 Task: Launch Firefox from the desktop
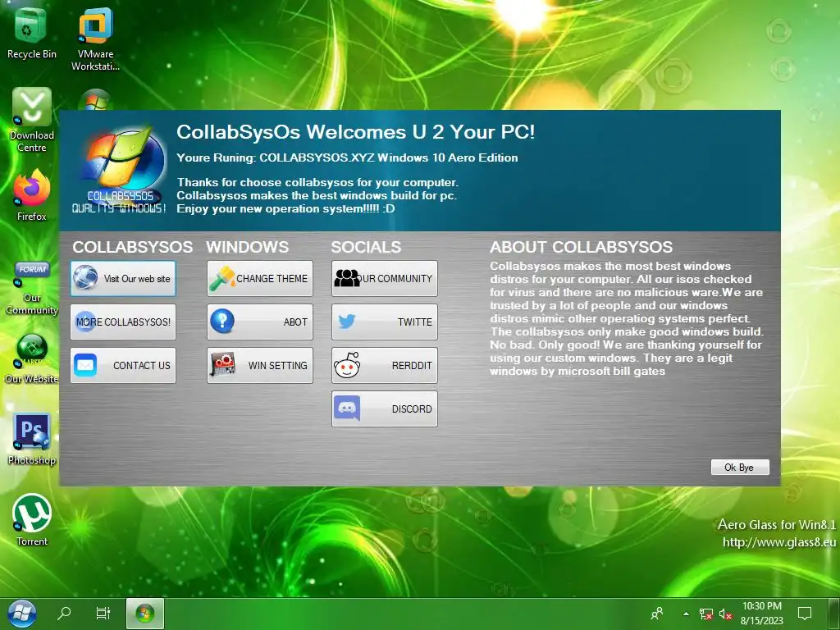[x=32, y=195]
